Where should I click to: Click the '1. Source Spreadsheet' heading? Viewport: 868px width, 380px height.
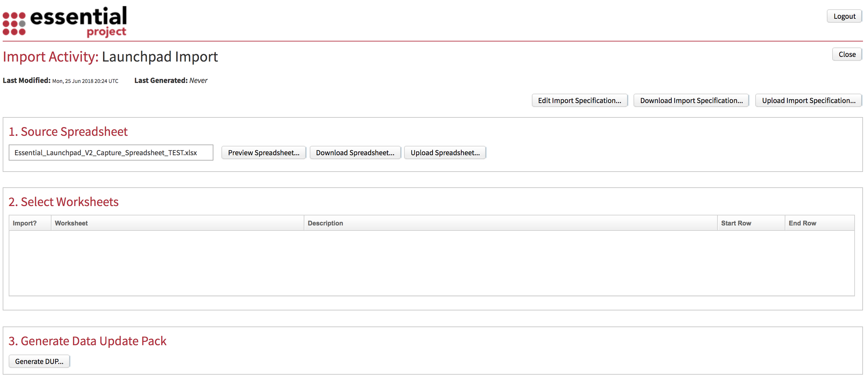[68, 131]
